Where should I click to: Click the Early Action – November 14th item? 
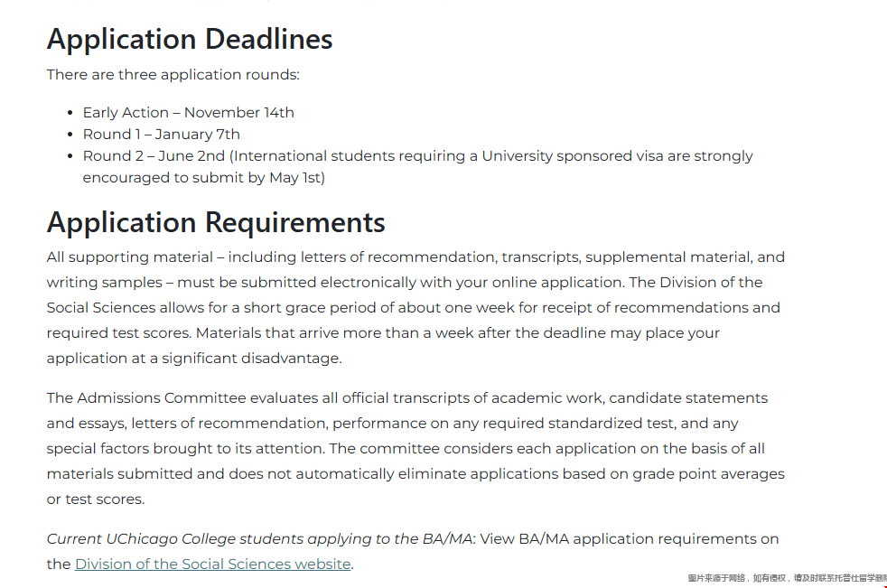pos(188,113)
